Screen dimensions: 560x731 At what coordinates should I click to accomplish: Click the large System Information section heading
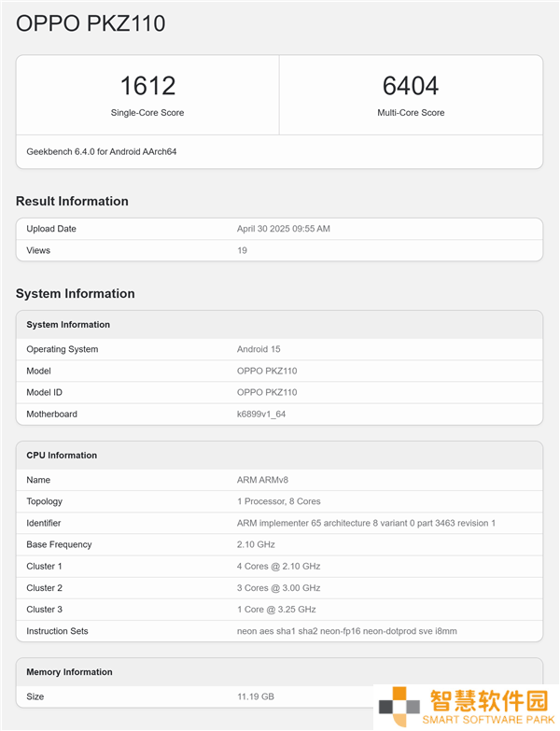(76, 293)
